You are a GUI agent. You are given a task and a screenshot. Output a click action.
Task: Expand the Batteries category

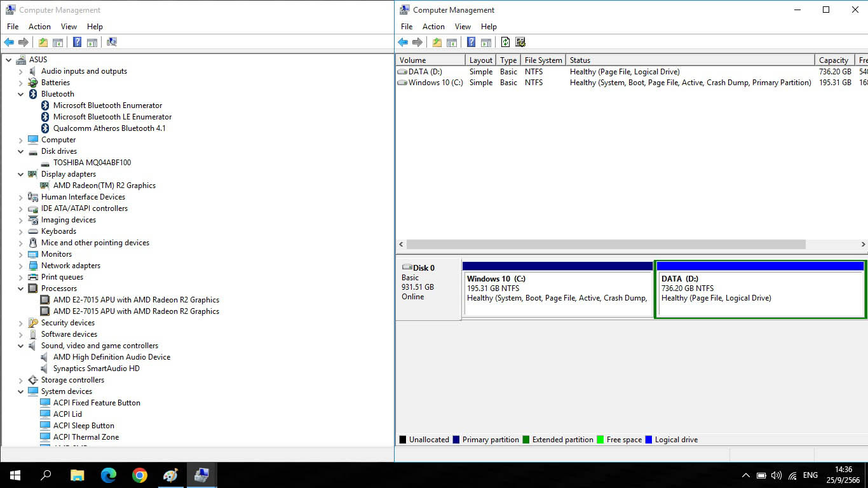(21, 83)
